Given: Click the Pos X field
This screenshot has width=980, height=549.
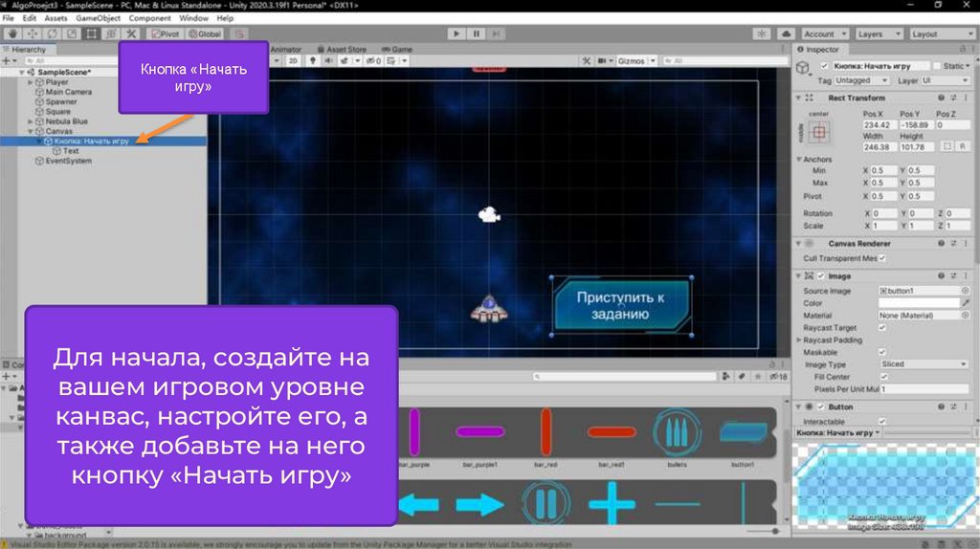Looking at the screenshot, I should (x=880, y=125).
